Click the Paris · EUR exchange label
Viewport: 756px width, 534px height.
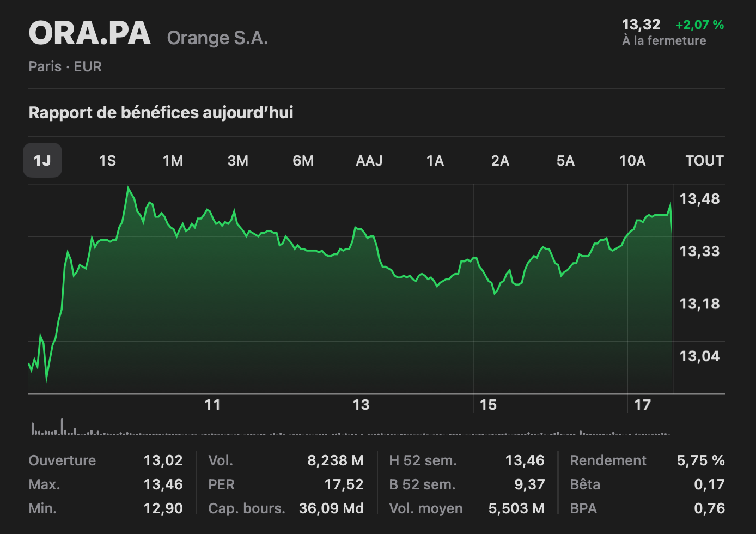65,66
